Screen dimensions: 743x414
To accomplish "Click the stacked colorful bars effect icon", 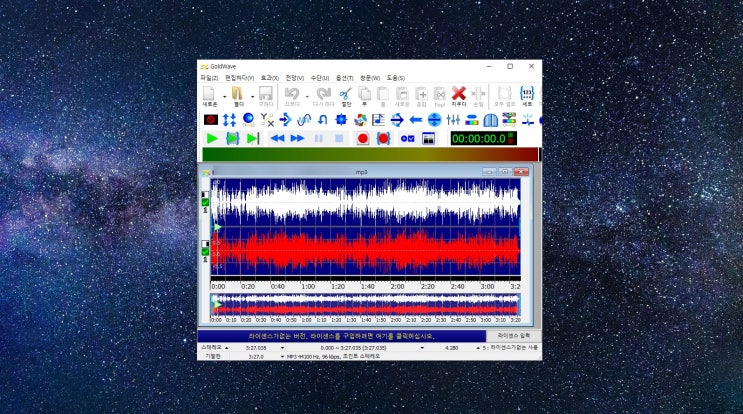I will click(509, 120).
